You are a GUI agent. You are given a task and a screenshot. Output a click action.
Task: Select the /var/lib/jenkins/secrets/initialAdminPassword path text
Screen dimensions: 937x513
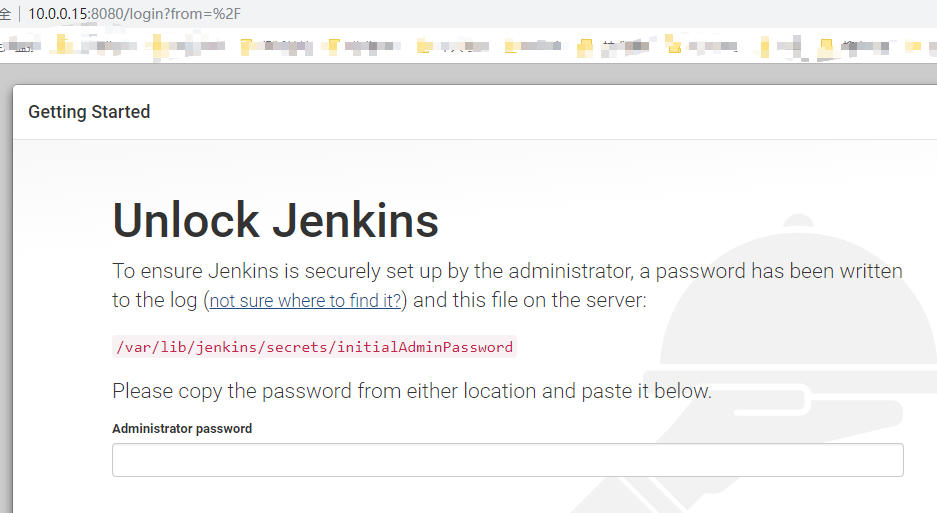coord(314,347)
